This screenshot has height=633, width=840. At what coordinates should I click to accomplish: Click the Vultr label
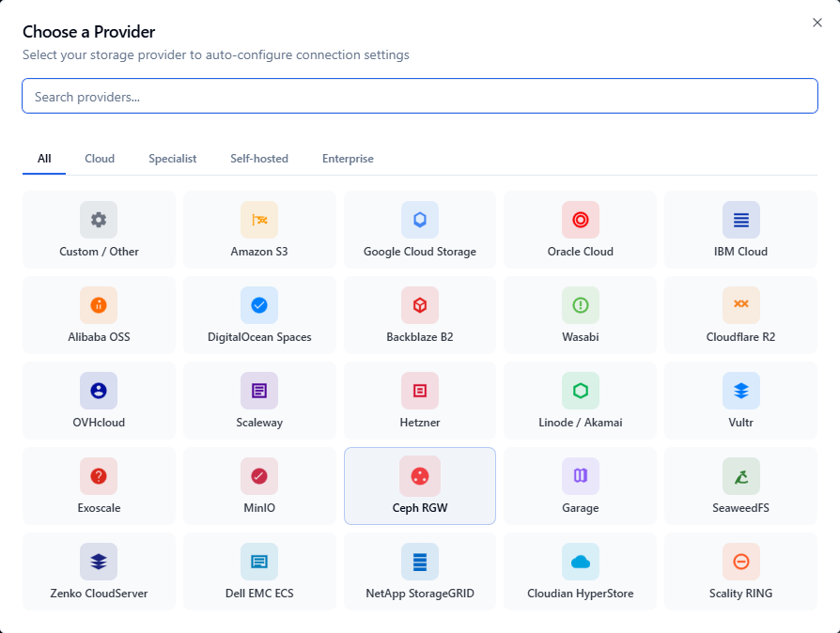741,423
